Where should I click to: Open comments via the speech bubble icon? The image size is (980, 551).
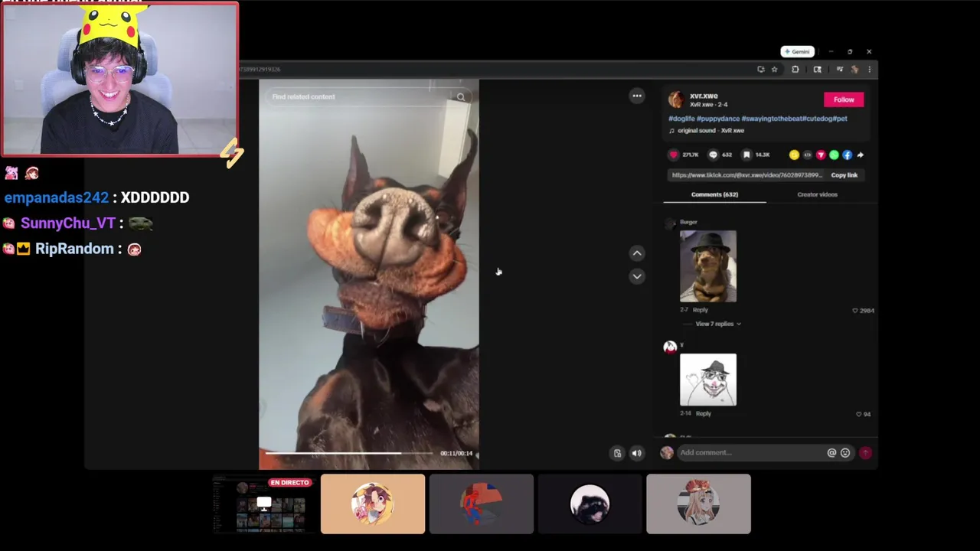point(714,155)
